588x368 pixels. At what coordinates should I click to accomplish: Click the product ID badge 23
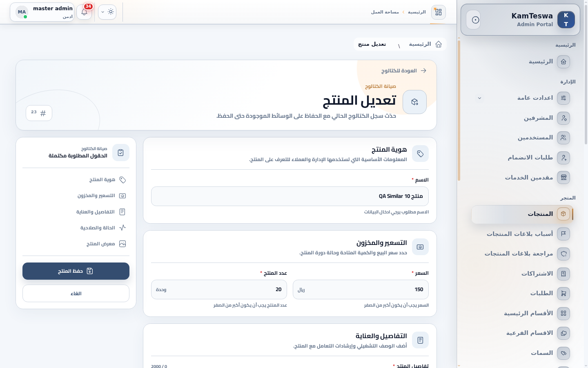[39, 113]
